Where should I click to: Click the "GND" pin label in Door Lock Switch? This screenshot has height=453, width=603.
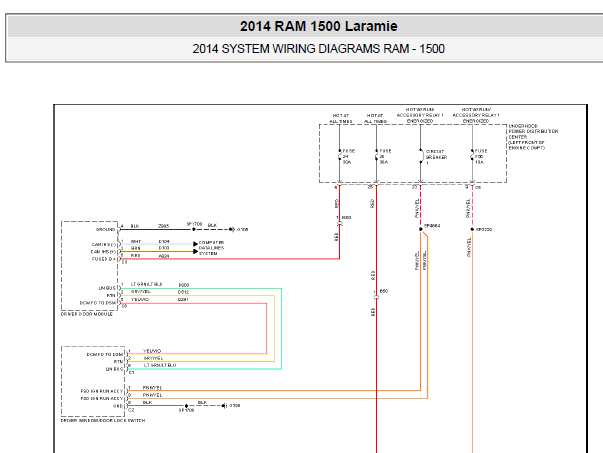pos(118,406)
